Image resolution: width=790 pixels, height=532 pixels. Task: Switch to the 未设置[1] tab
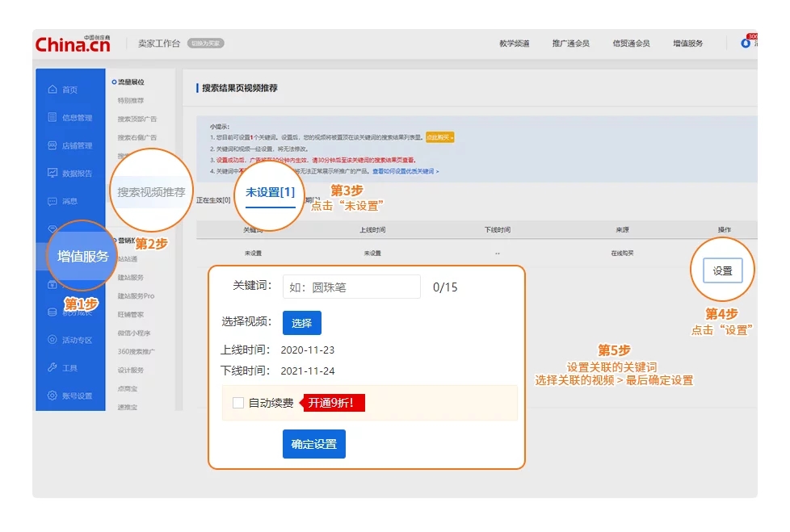tap(270, 192)
